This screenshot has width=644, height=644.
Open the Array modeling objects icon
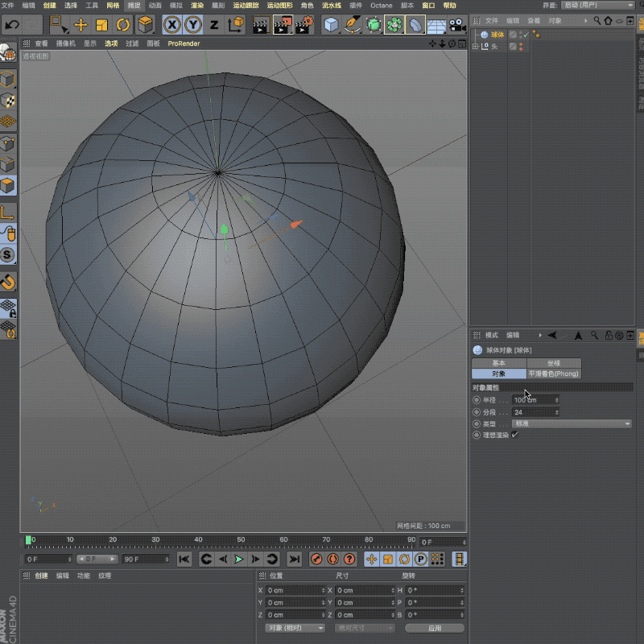click(394, 25)
